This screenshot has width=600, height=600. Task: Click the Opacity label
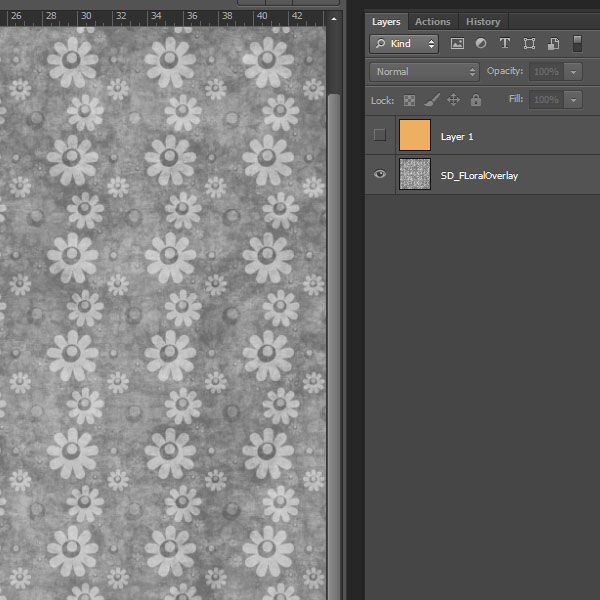pos(505,71)
